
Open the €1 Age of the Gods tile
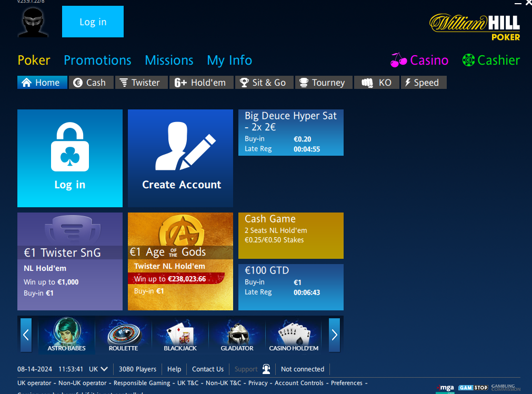click(x=180, y=261)
